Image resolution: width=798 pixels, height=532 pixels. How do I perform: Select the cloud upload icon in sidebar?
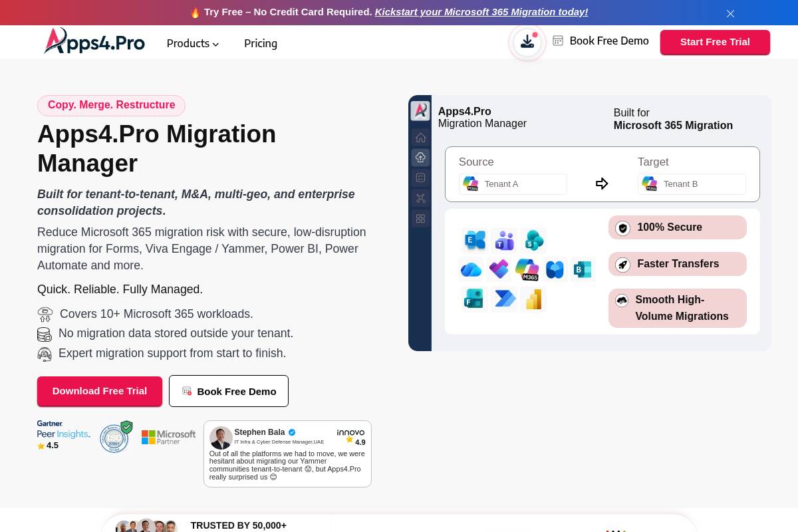coord(420,158)
